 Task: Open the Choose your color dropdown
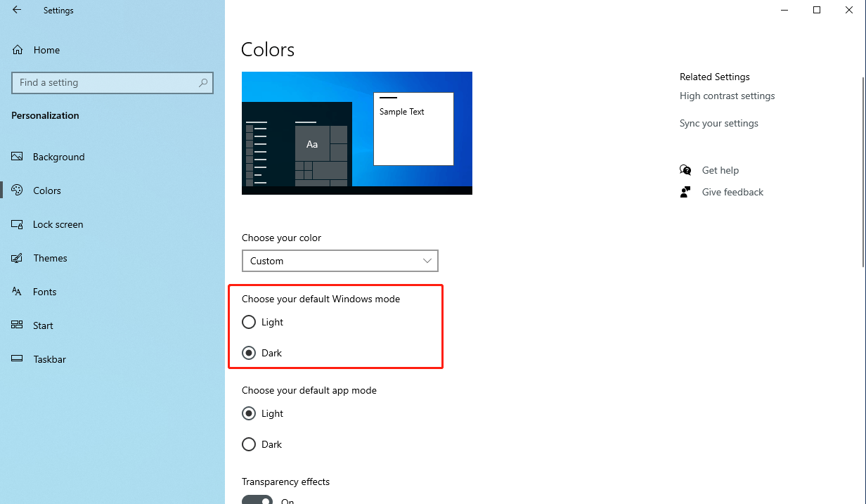(x=340, y=261)
